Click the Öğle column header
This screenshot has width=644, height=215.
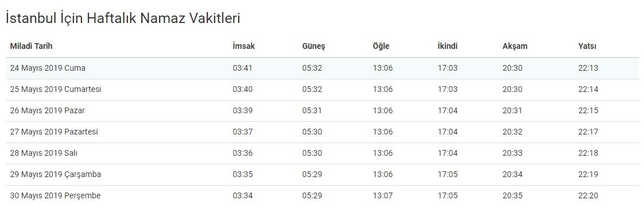[x=381, y=47]
